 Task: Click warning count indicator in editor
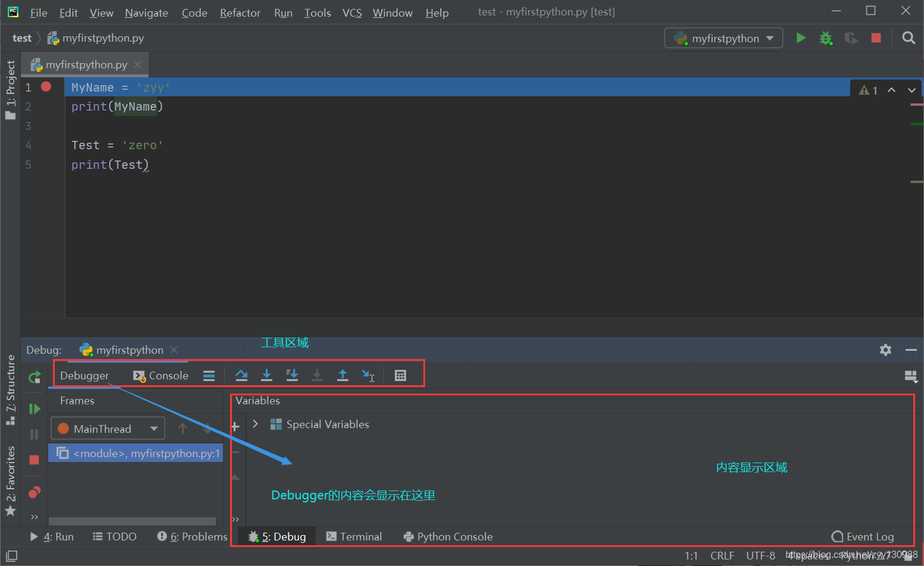[868, 90]
